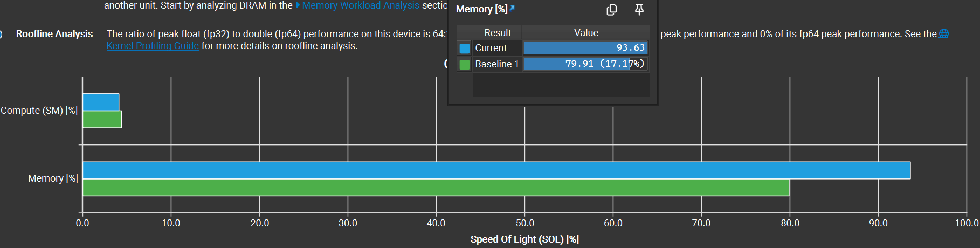Click the green Compute (SM) chart bar
980x248 pixels.
pos(102,119)
